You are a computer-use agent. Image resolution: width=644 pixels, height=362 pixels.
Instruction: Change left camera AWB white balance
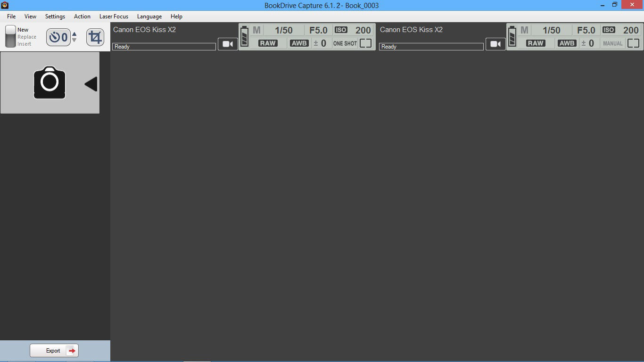coord(299,43)
